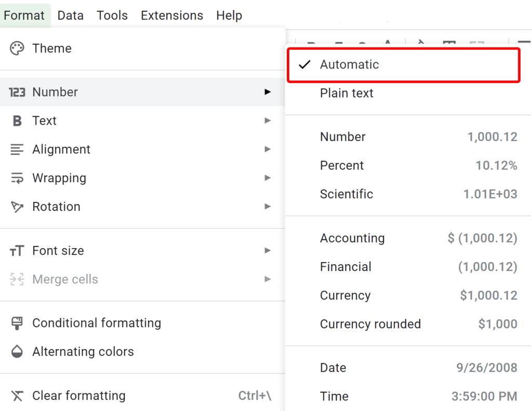The width and height of the screenshot is (532, 411).
Task: Click the 123 Number icon
Action: click(17, 92)
